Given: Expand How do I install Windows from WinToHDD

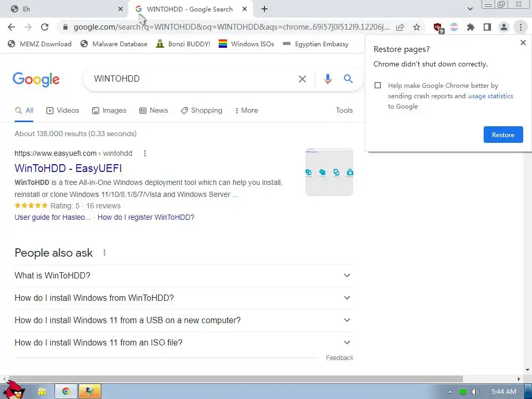Looking at the screenshot, I should tap(183, 298).
